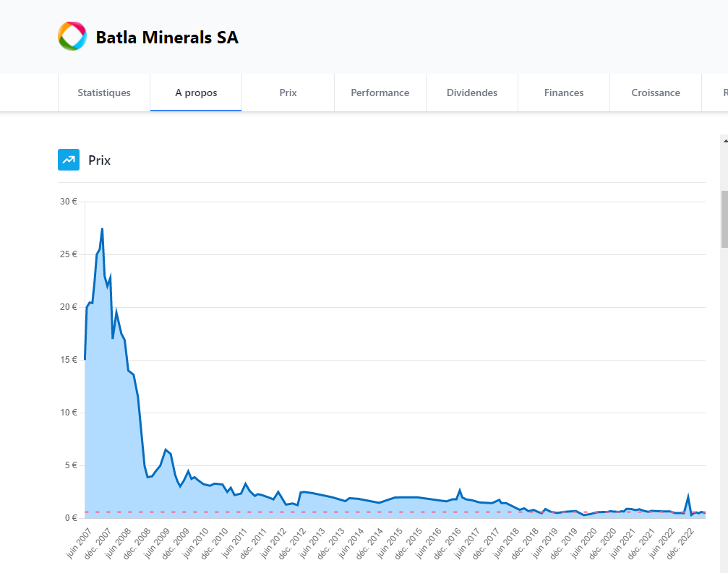728x573 pixels.
Task: Click the Batla Minerals SA title
Action: pyautogui.click(x=167, y=37)
